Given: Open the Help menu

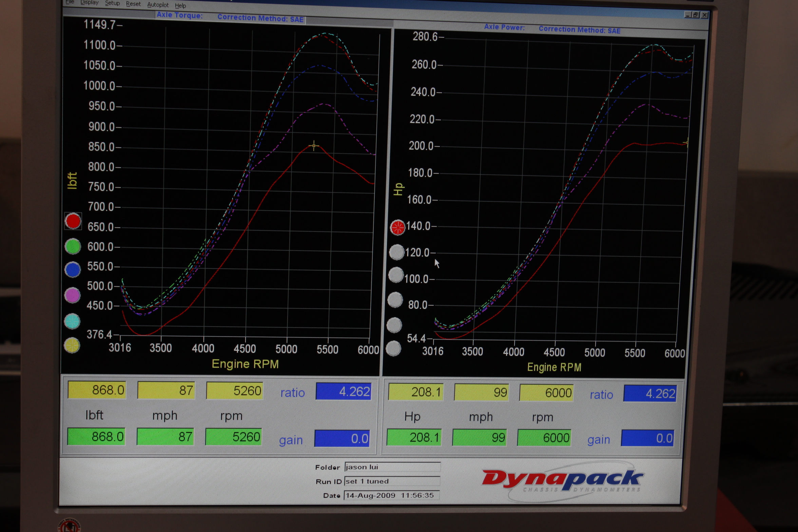Looking at the screenshot, I should pyautogui.click(x=180, y=5).
